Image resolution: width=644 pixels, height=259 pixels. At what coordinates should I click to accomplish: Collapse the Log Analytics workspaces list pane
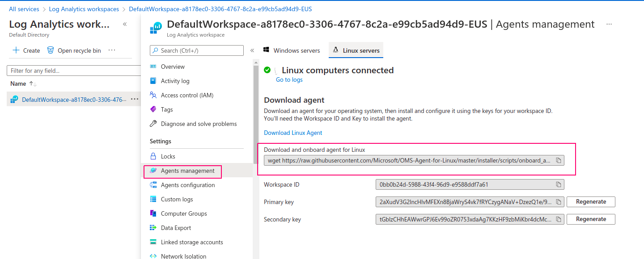(x=125, y=25)
